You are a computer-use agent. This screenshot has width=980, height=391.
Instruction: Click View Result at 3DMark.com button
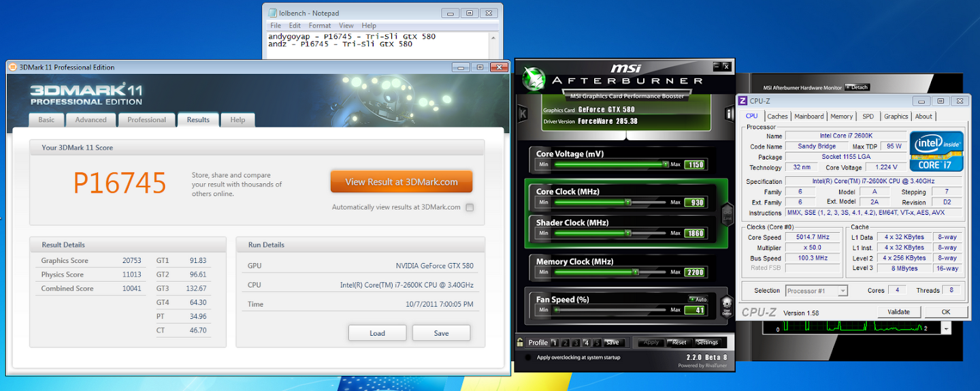(x=401, y=182)
